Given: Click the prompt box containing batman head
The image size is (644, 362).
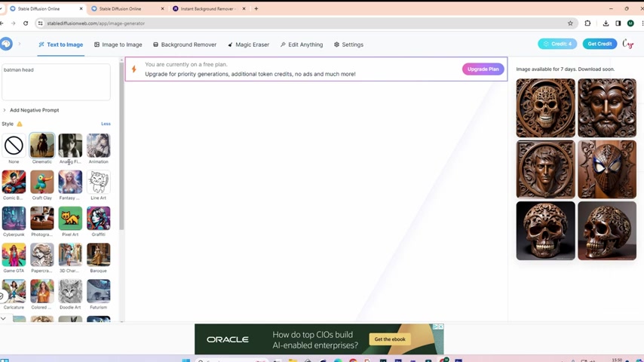Looking at the screenshot, I should tap(56, 81).
